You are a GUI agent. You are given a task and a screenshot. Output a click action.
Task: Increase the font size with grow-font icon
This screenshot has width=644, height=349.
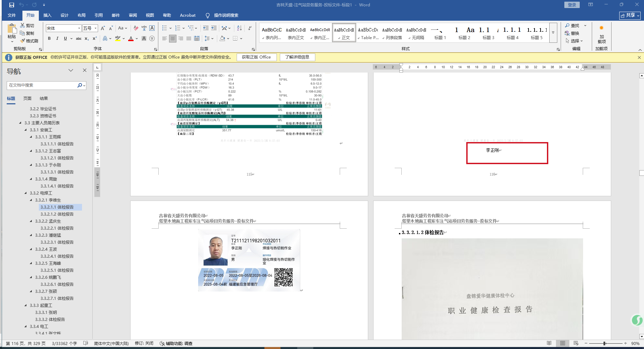(x=103, y=28)
